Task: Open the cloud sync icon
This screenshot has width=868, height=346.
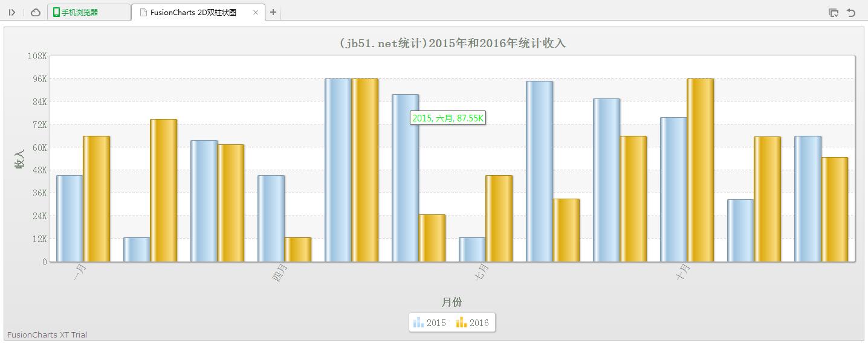Action: [36, 12]
